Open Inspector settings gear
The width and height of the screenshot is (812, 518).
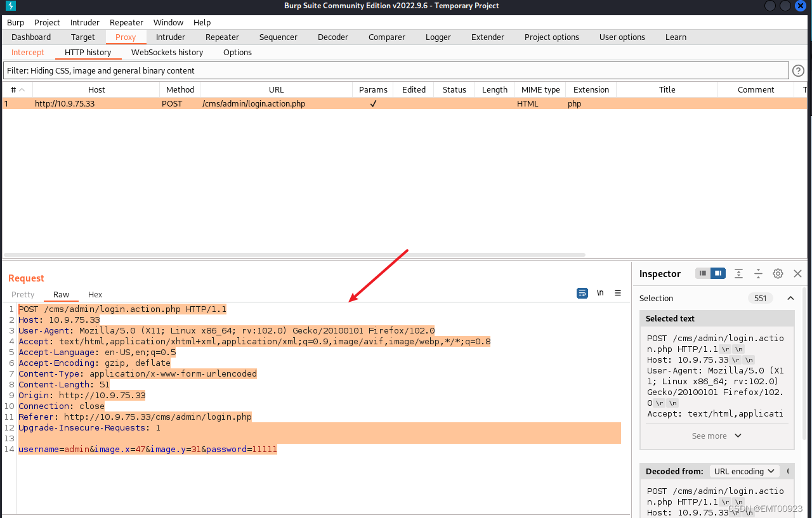[778, 273]
